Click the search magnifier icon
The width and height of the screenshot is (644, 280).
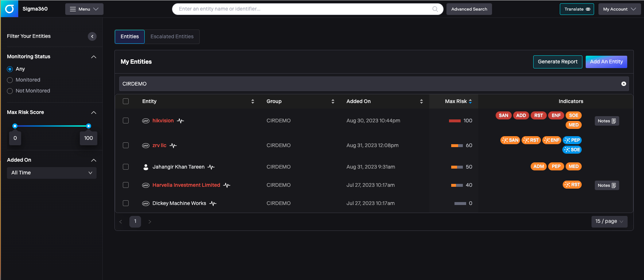435,9
